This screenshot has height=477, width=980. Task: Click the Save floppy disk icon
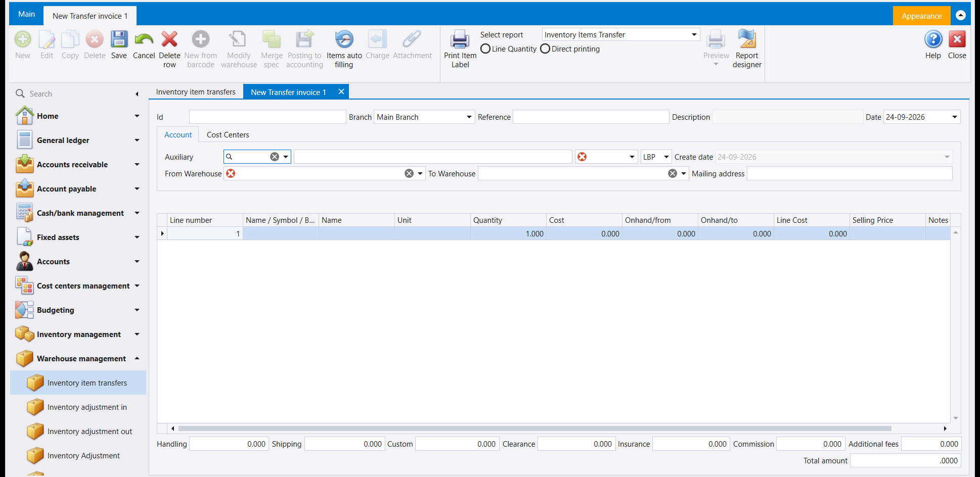119,39
